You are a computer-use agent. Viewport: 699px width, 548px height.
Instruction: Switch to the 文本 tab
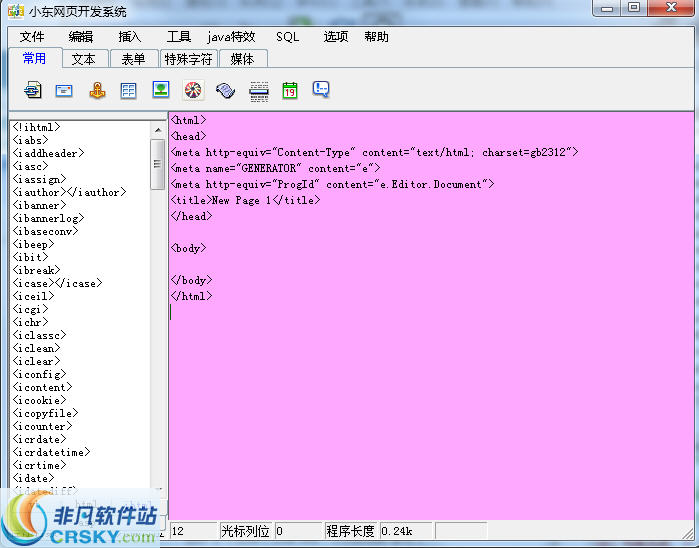(84, 59)
